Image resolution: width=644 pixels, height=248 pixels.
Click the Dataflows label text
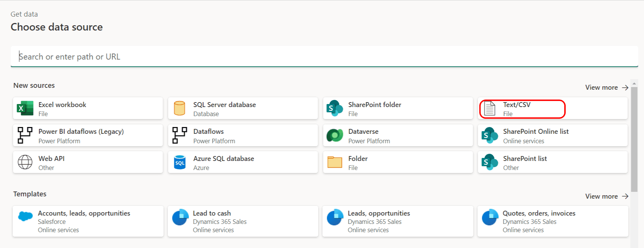tap(209, 132)
